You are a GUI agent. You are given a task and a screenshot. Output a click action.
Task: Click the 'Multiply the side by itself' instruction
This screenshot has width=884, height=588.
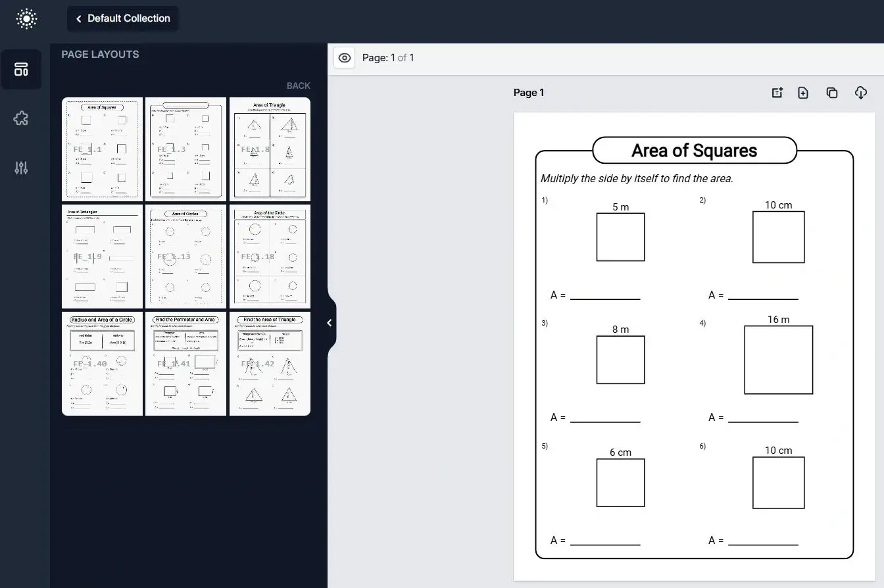click(x=637, y=179)
